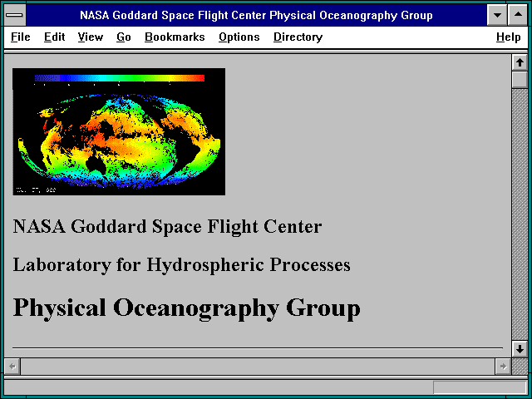Click the vertical scrollbar track below thumb
The width and height of the screenshot is (532, 399).
[520, 214]
